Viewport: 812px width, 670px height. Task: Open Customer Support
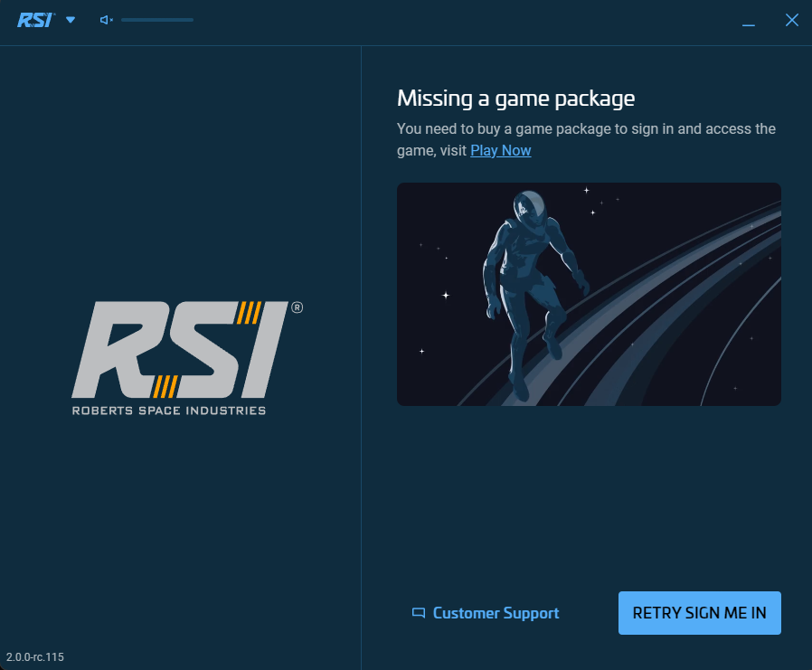click(486, 613)
